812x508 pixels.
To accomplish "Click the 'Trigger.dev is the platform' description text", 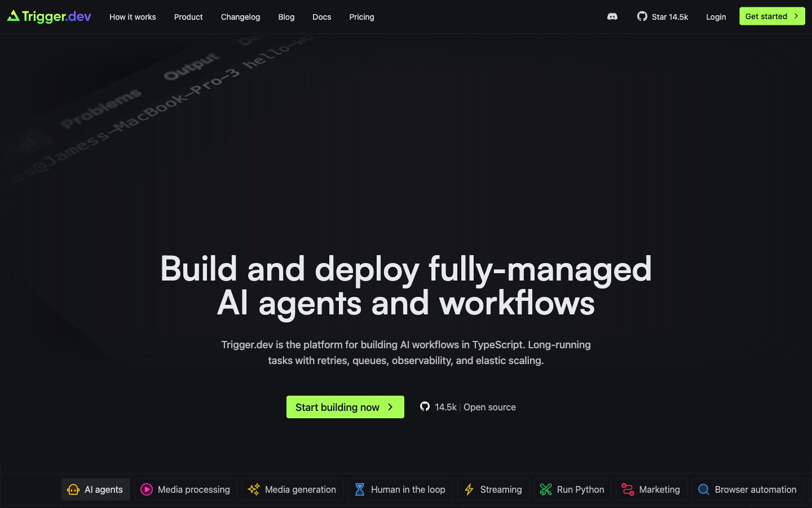I will click(x=406, y=352).
